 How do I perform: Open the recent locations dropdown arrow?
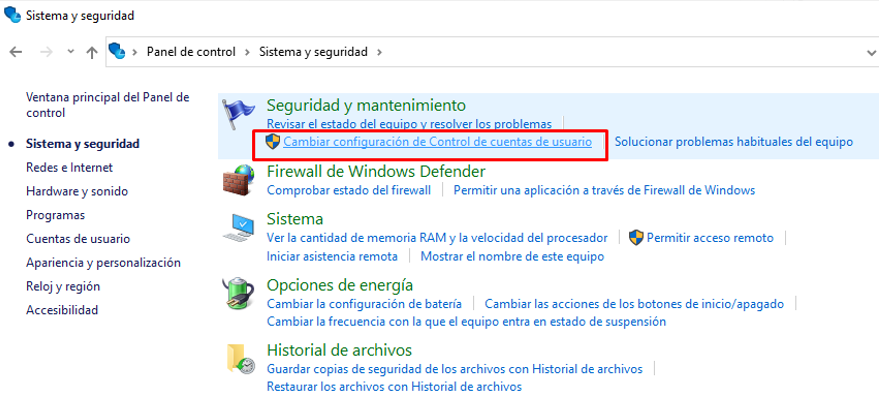click(x=70, y=51)
